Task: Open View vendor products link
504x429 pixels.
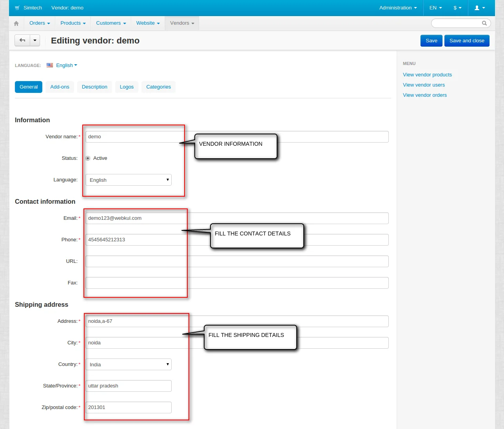Action: click(x=427, y=75)
